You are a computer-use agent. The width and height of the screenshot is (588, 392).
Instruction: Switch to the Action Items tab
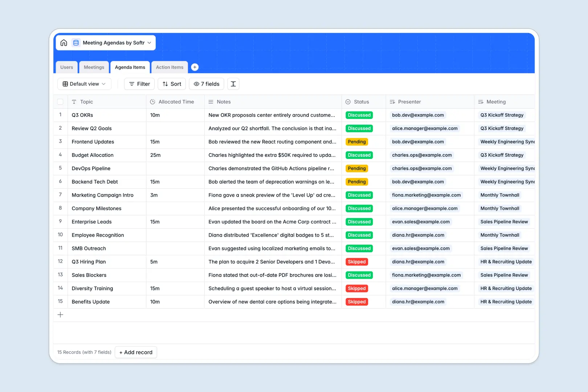(169, 67)
